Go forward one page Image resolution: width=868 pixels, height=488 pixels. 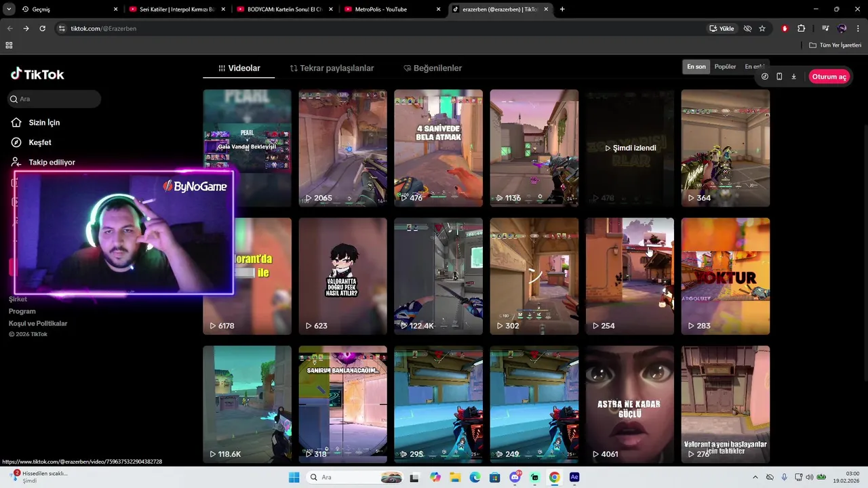(26, 28)
